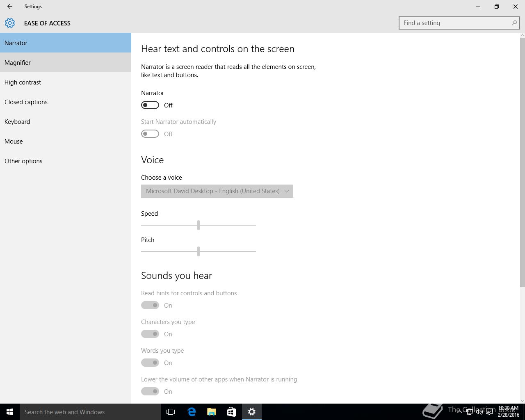The width and height of the screenshot is (525, 420).
Task: Click the volume speaker tray icon
Action: pyautogui.click(x=479, y=412)
